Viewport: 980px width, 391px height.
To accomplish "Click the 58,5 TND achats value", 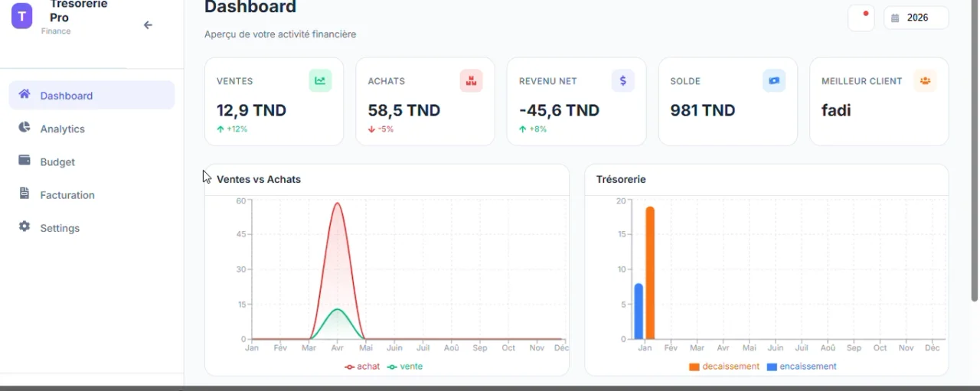I will [404, 110].
